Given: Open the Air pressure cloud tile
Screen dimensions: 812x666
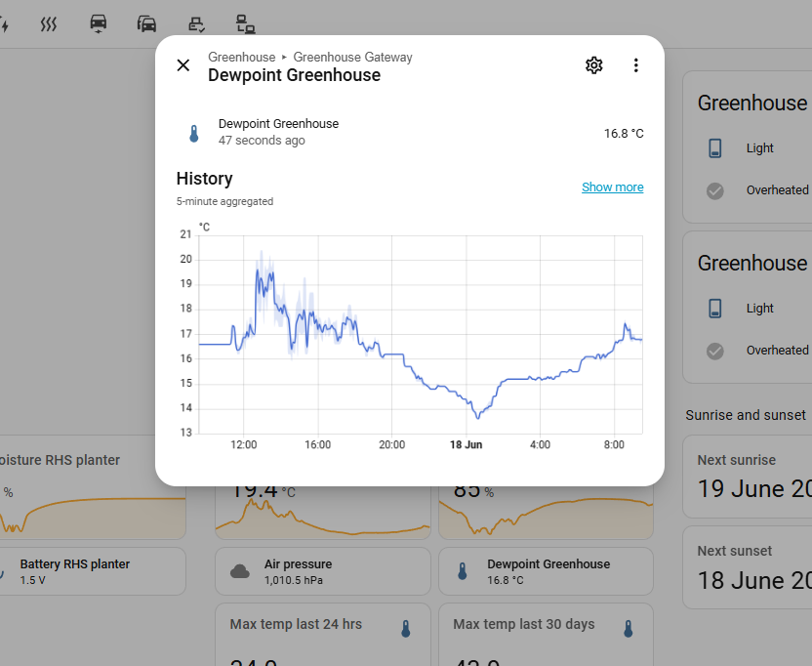Looking at the screenshot, I should [x=323, y=571].
